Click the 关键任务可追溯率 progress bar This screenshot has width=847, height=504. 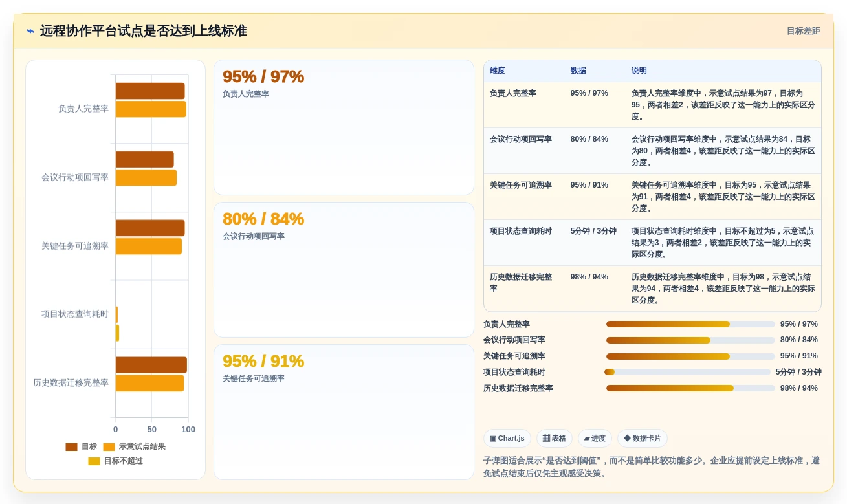(690, 356)
